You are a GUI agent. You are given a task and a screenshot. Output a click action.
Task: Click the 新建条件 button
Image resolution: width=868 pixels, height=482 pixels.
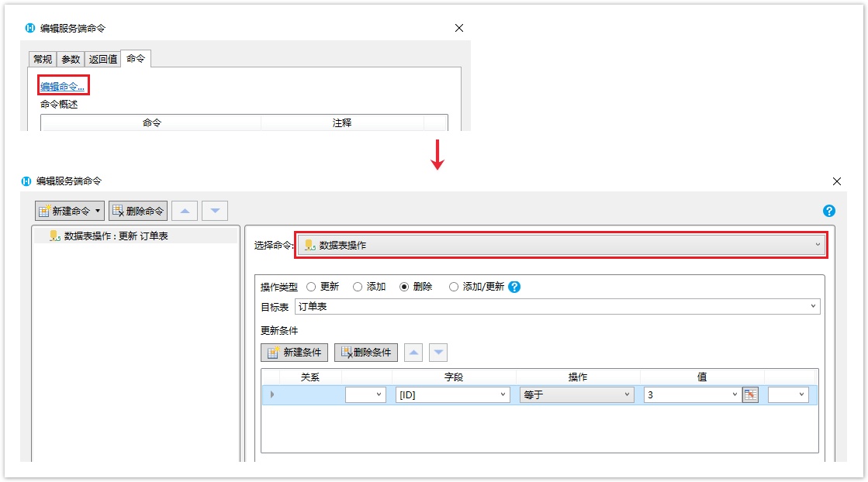click(x=294, y=353)
